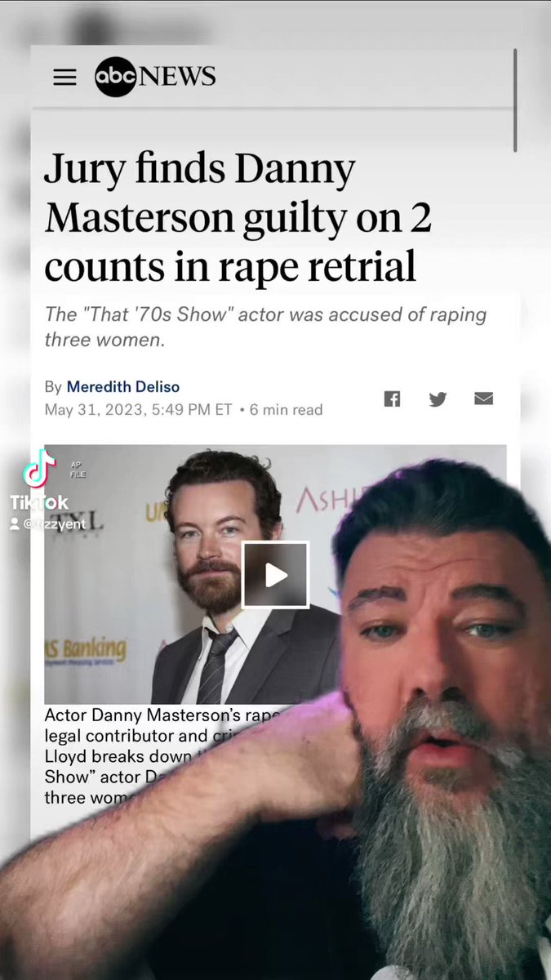The width and height of the screenshot is (551, 980).
Task: Click the Jury finds Danny Masterson headline
Action: pos(238,218)
